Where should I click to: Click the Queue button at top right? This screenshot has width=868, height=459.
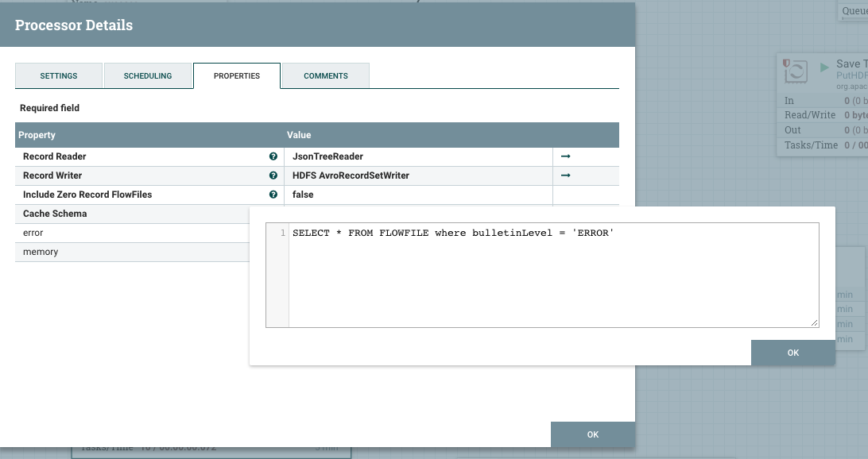click(x=854, y=11)
